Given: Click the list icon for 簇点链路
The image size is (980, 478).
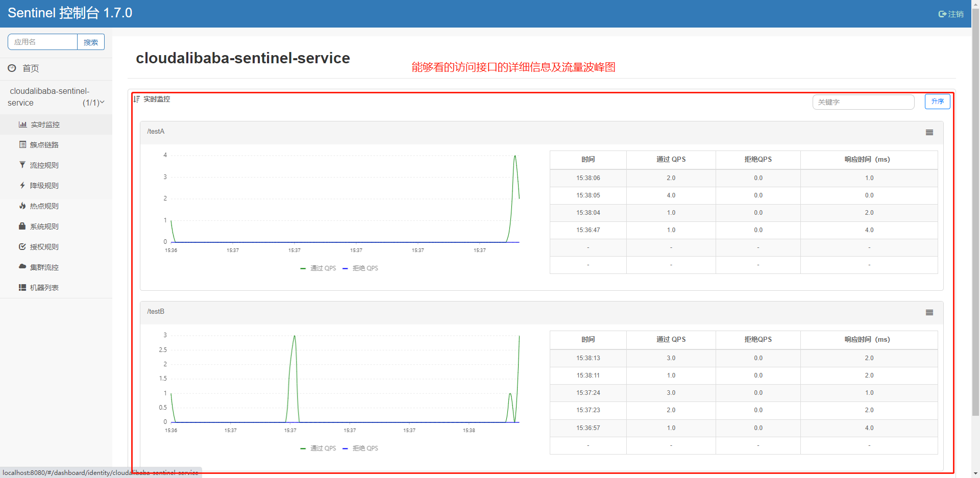Looking at the screenshot, I should [22, 145].
